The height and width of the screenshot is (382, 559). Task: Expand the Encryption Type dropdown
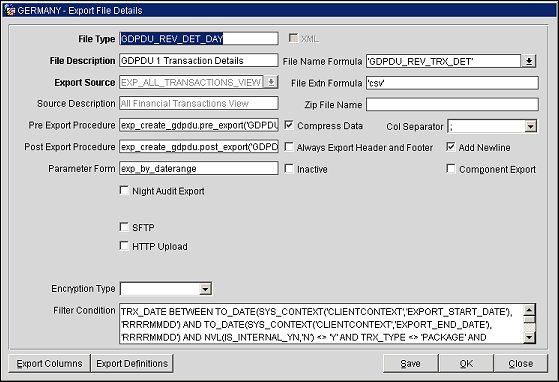tap(205, 289)
